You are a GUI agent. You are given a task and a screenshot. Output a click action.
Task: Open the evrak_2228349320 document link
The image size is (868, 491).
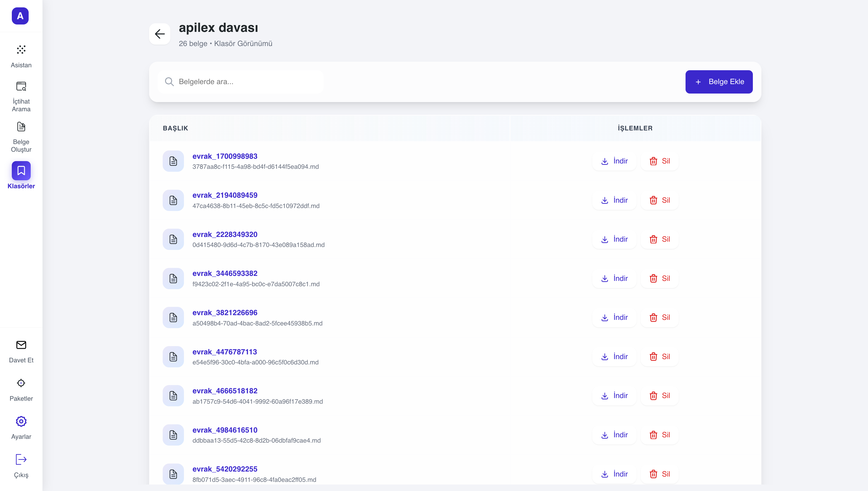pos(225,234)
